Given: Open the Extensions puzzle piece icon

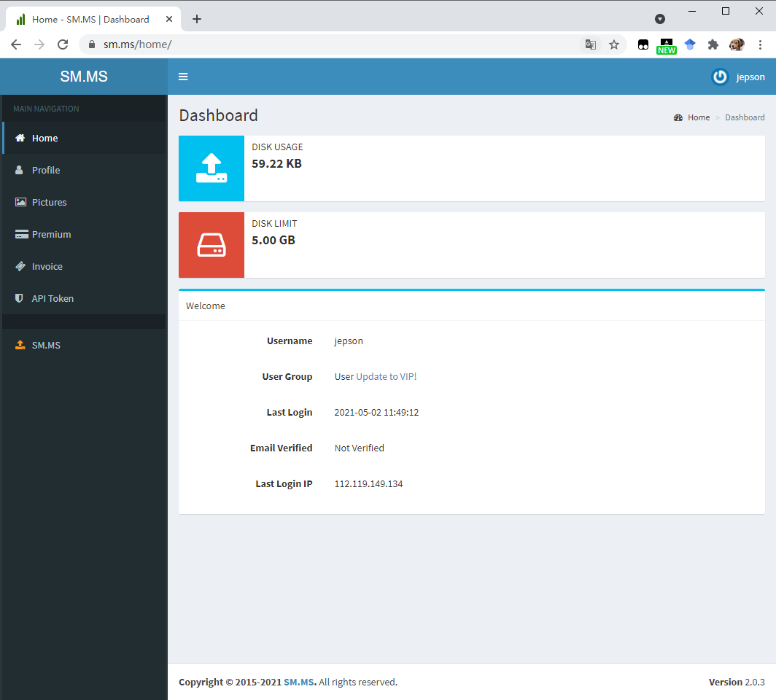Looking at the screenshot, I should coord(713,44).
